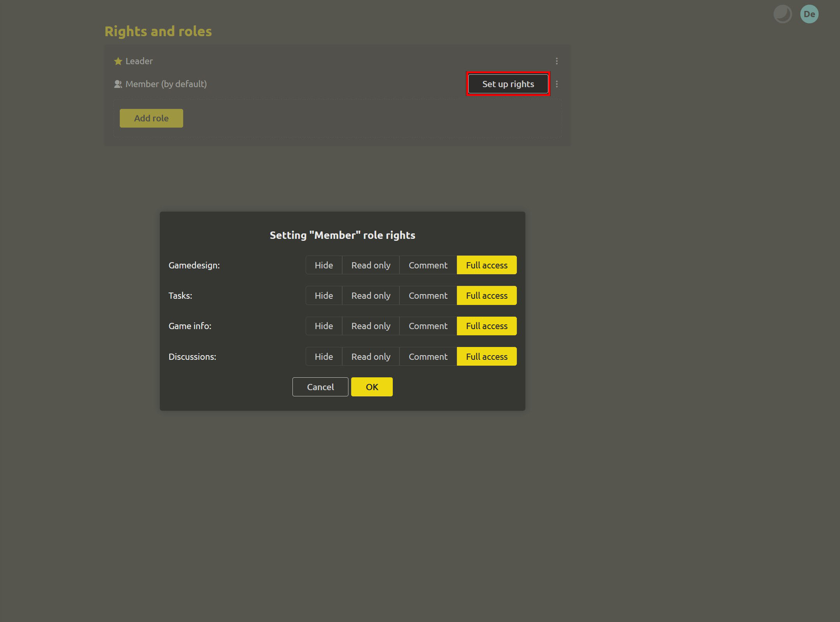Set Discussions rights to Hide
Screen dimensions: 840x622
coord(324,356)
